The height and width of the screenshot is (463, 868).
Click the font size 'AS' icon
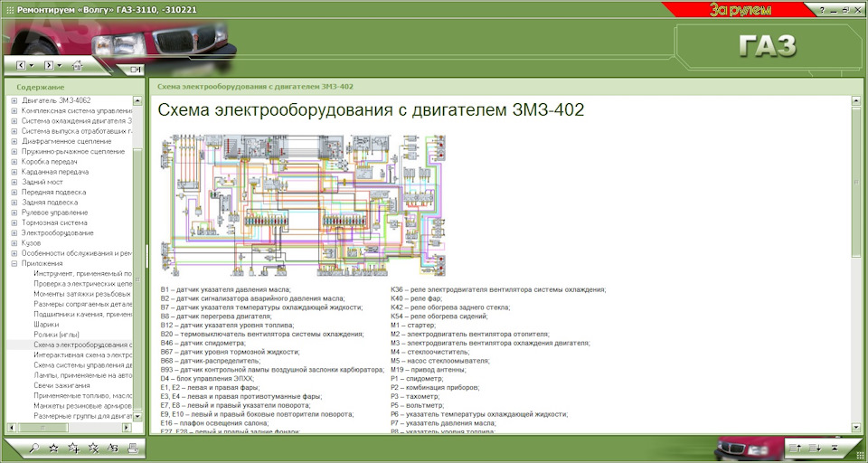tap(113, 449)
